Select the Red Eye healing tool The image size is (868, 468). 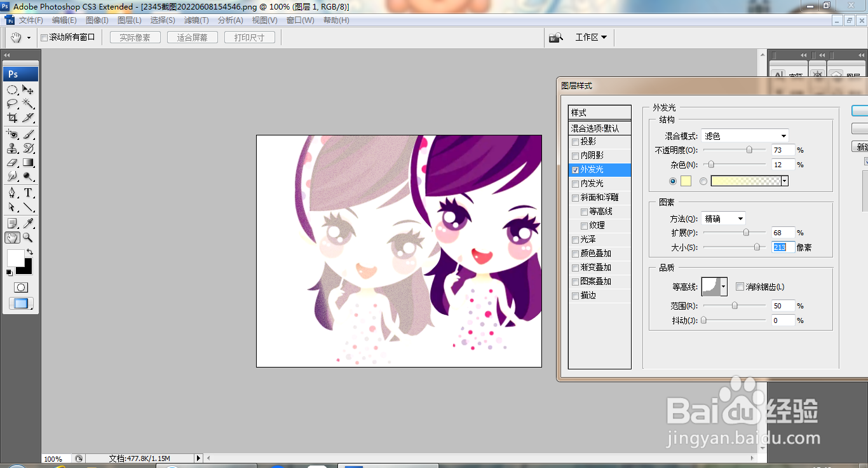point(12,134)
